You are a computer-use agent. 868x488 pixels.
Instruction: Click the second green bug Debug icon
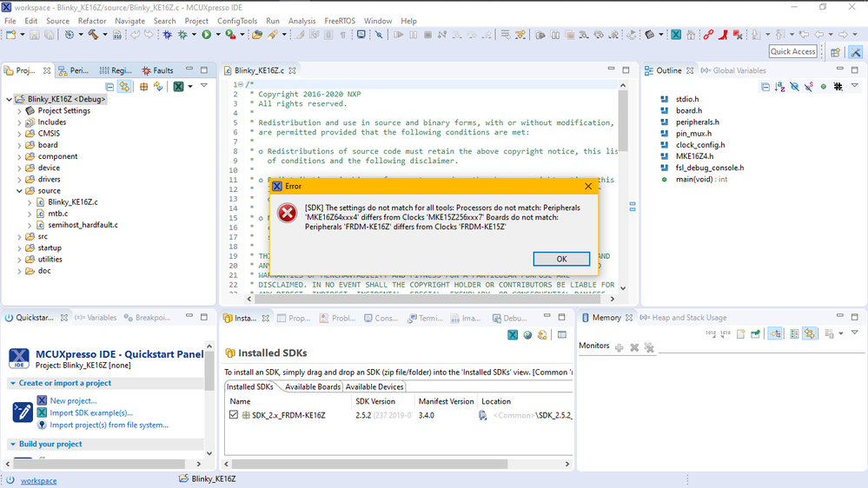tap(182, 35)
